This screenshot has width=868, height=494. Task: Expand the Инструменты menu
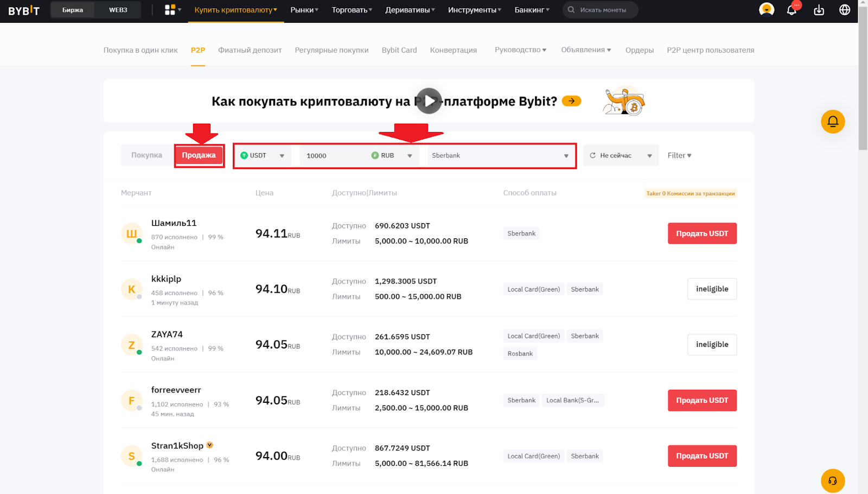click(475, 10)
